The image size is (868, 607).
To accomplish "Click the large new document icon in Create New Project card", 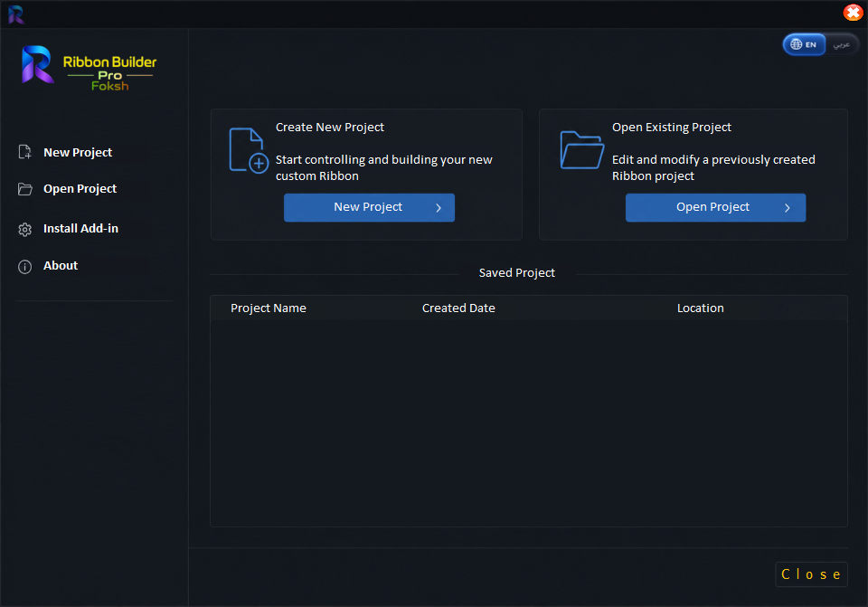I will (250, 150).
